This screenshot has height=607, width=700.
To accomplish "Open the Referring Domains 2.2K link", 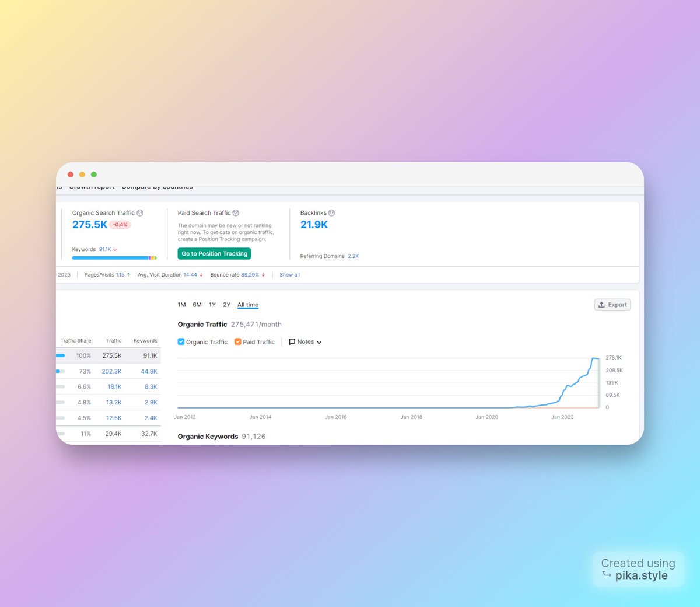I will (x=353, y=256).
